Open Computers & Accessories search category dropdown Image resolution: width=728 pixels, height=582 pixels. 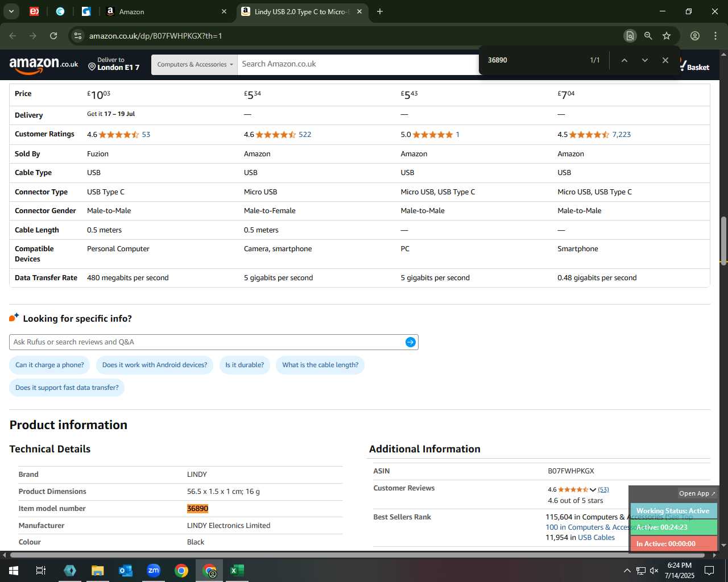(195, 64)
